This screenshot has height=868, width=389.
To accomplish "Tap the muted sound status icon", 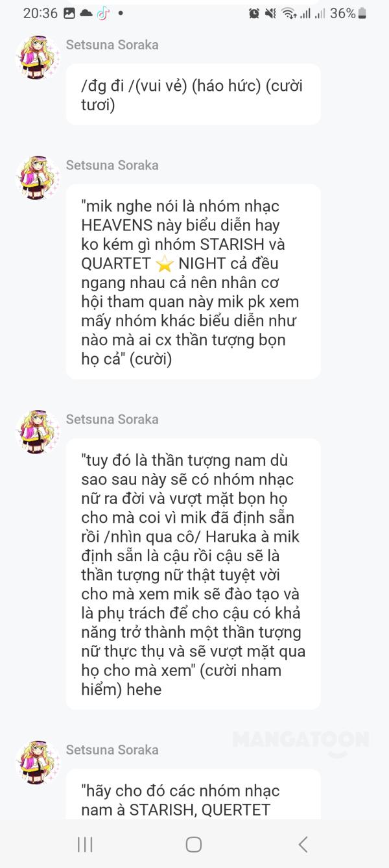I will tap(270, 13).
